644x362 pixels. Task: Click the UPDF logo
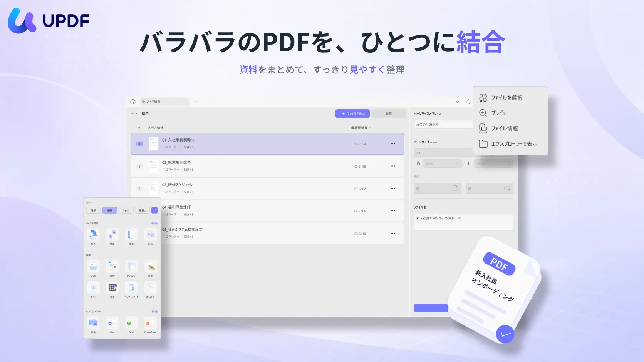tap(49, 21)
